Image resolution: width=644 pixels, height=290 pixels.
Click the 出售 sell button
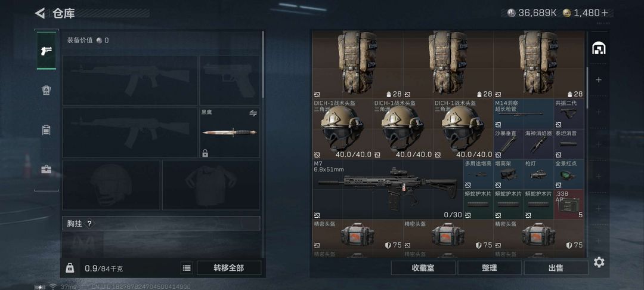click(556, 269)
